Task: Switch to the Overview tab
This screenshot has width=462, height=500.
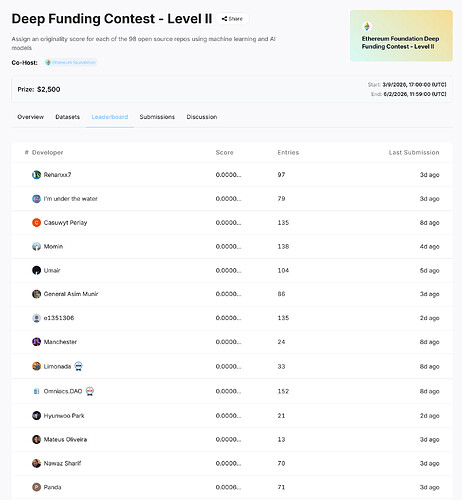Action: tap(30, 117)
